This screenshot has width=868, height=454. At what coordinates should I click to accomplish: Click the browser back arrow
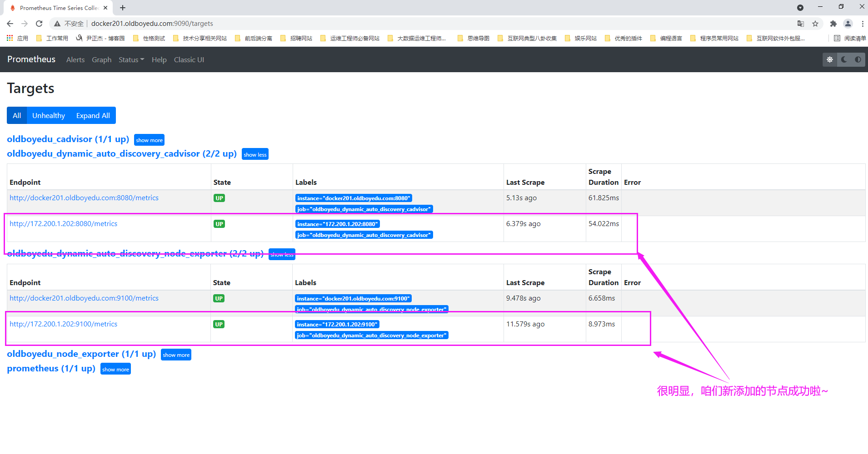[10, 24]
